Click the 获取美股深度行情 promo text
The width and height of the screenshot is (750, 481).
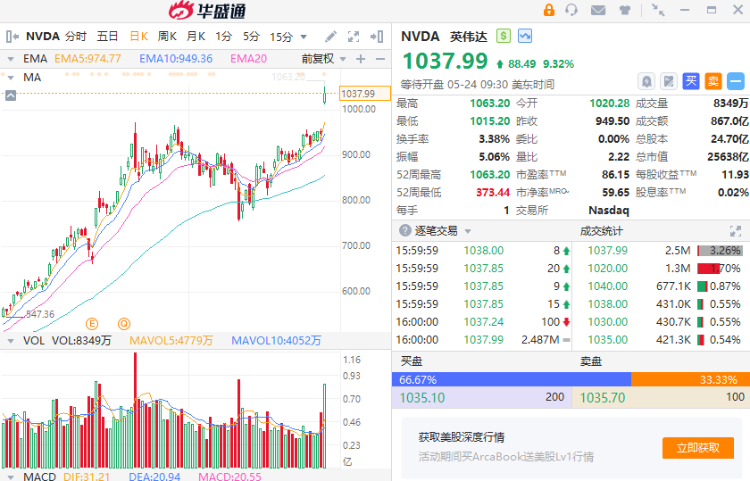462,437
